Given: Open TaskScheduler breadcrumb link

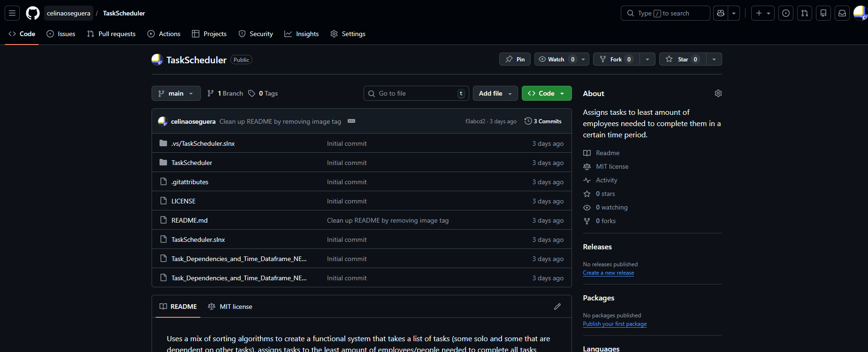Looking at the screenshot, I should point(124,13).
